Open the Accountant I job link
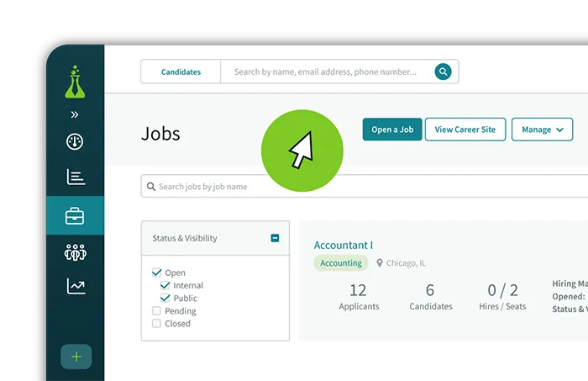The height and width of the screenshot is (381, 588). (x=343, y=245)
